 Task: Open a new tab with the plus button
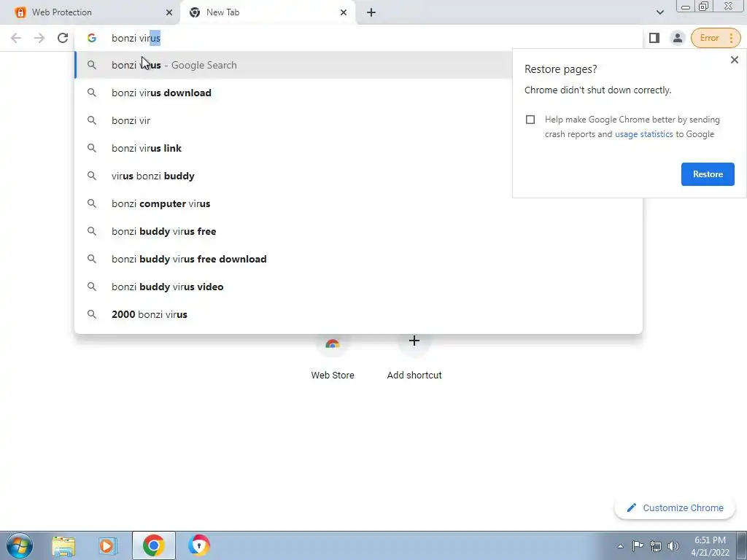coord(371,12)
